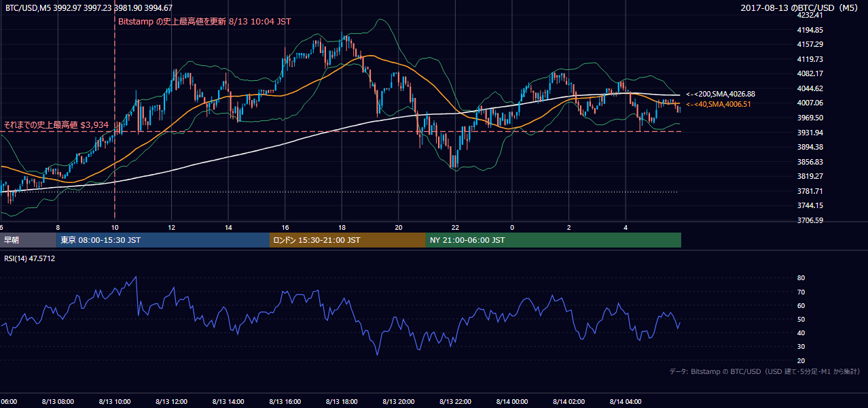The width and height of the screenshot is (868, 408).
Task: Select price axis value 4194.85
Action: point(810,30)
